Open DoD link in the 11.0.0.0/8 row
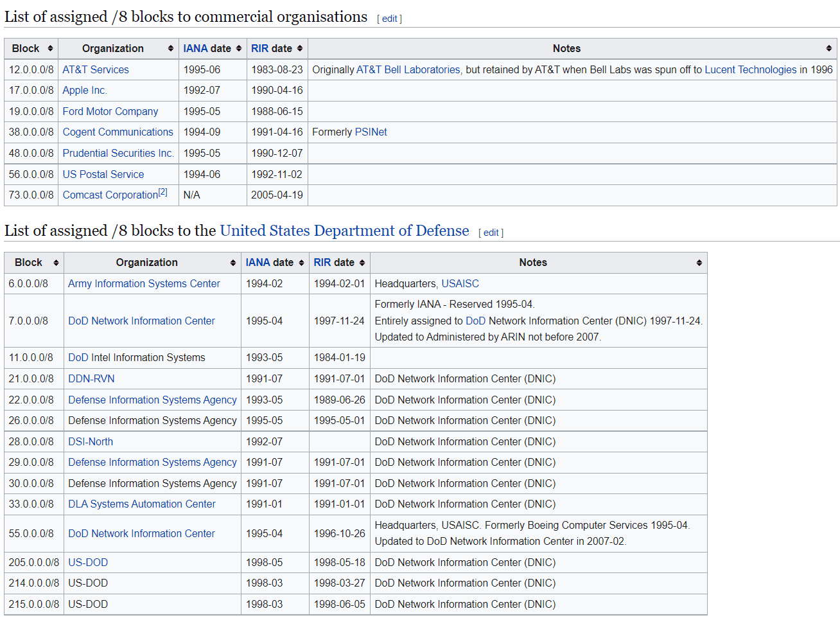 pyautogui.click(x=78, y=358)
